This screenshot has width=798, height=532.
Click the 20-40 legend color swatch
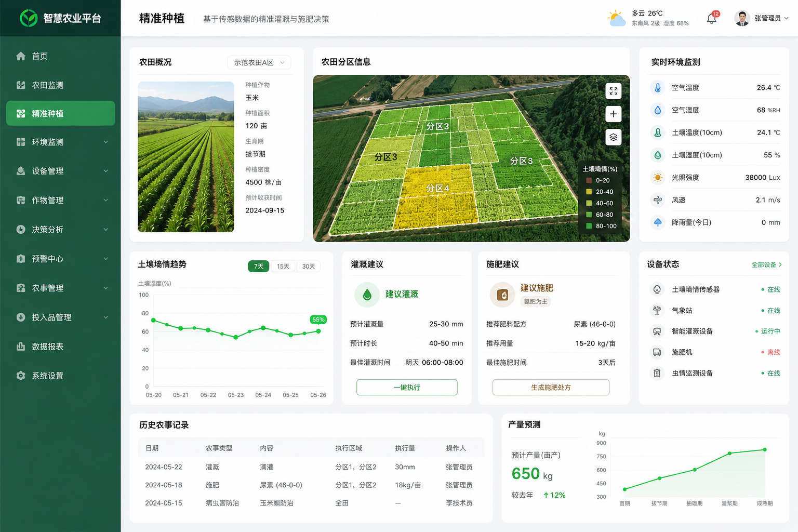pyautogui.click(x=589, y=192)
